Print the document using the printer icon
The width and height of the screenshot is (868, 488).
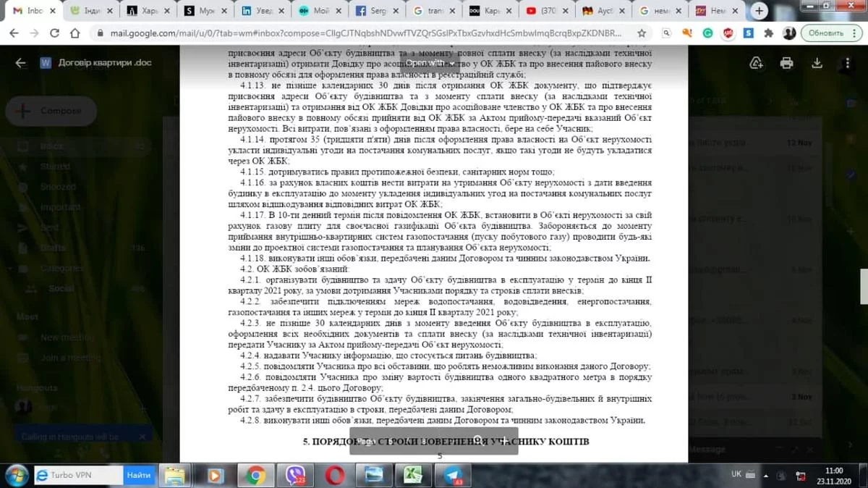(787, 63)
